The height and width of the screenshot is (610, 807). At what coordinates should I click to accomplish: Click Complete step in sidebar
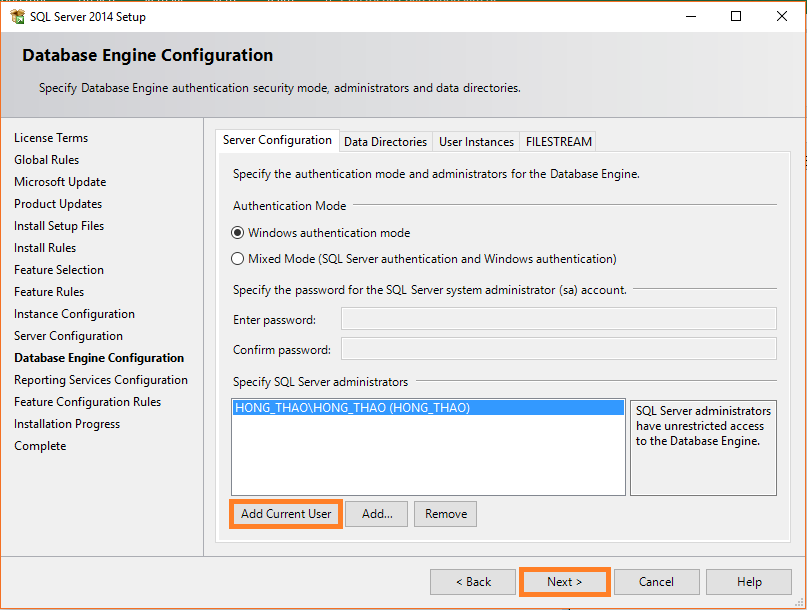point(40,446)
